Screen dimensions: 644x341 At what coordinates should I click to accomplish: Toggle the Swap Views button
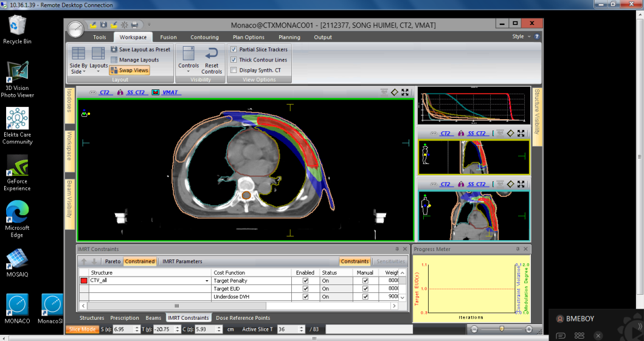tap(130, 70)
